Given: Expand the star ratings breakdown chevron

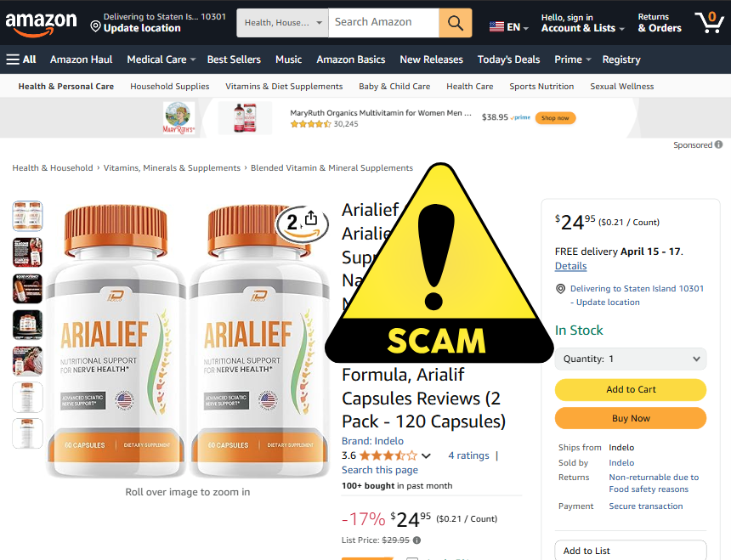Looking at the screenshot, I should [x=426, y=455].
